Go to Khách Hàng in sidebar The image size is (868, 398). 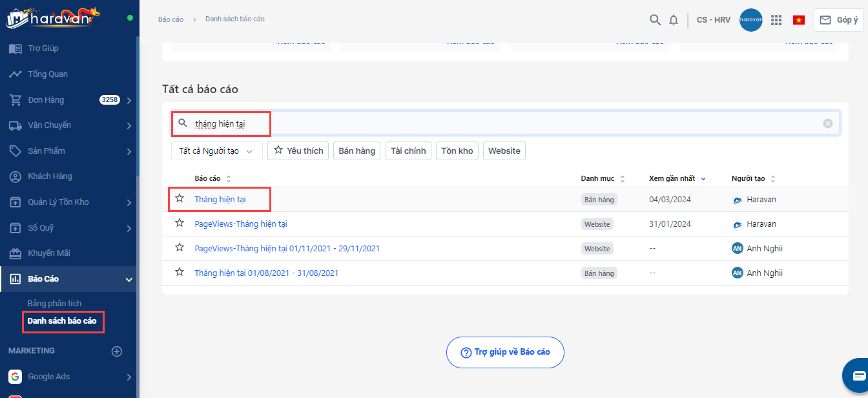tap(50, 176)
